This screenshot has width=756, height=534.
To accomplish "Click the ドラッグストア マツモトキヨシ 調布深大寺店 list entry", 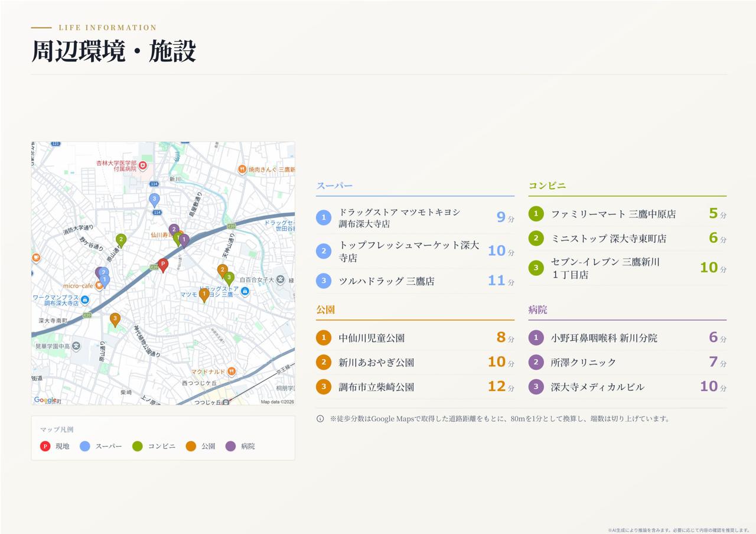I will (x=415, y=218).
